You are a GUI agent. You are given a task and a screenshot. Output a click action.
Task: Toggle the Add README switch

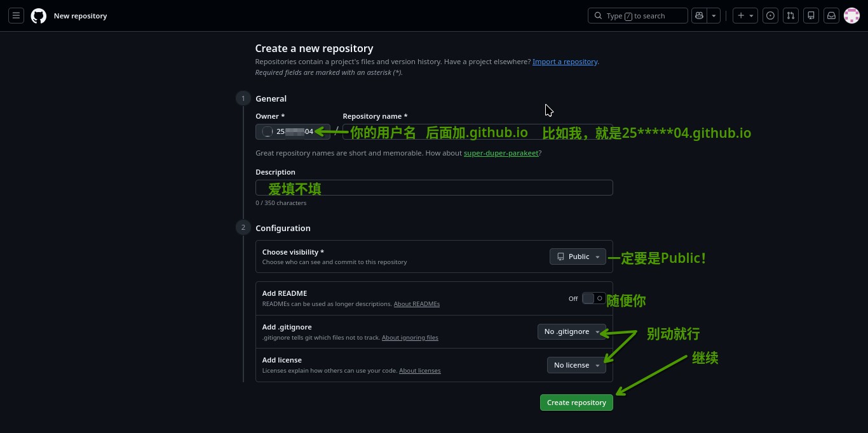pyautogui.click(x=594, y=298)
